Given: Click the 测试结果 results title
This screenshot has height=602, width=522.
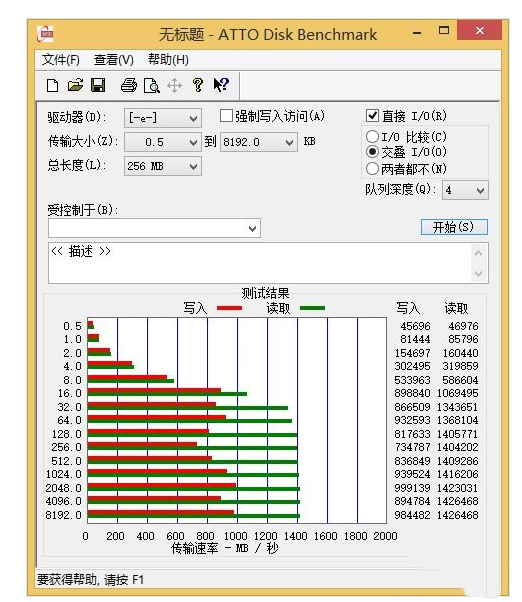Looking at the screenshot, I should coord(265,293).
